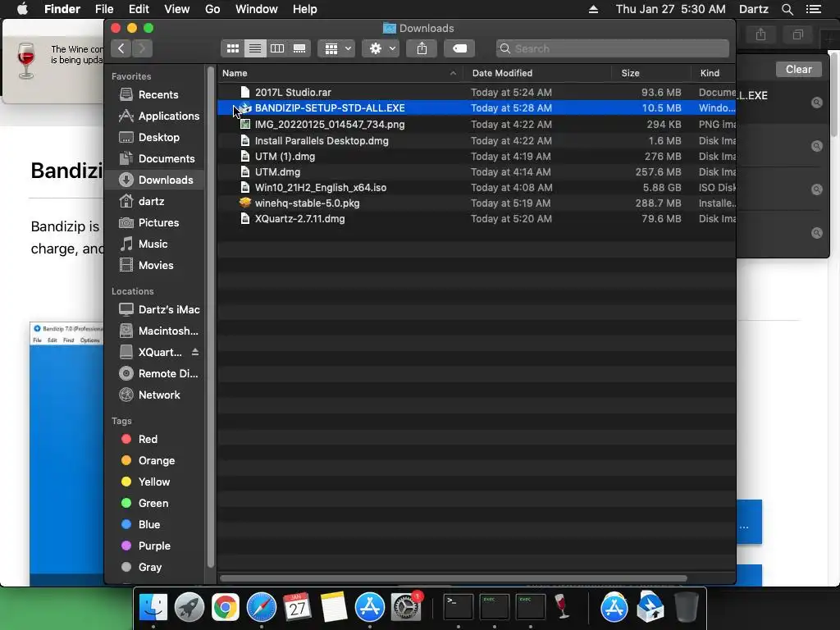
Task: Eject the XQuartz volume in sidebar
Action: [195, 352]
